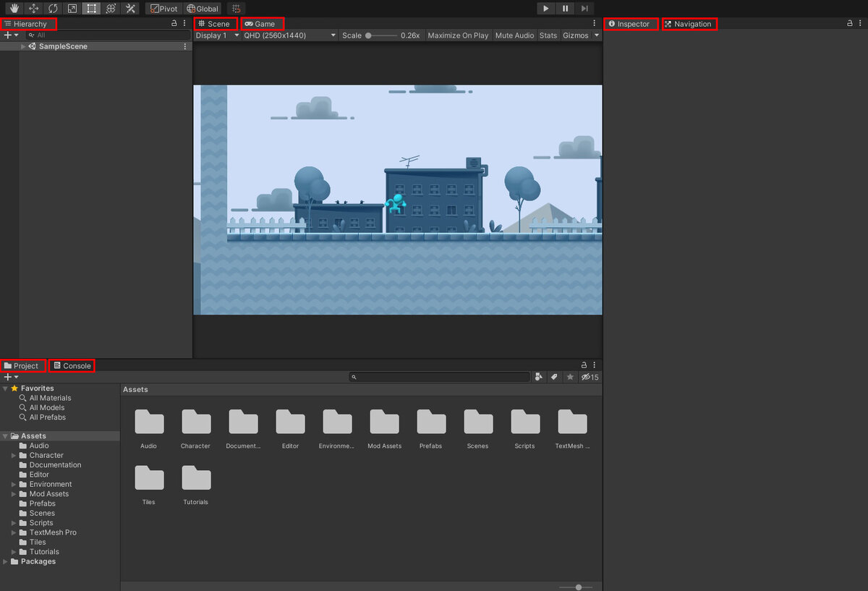Click the Project search field

click(x=440, y=377)
